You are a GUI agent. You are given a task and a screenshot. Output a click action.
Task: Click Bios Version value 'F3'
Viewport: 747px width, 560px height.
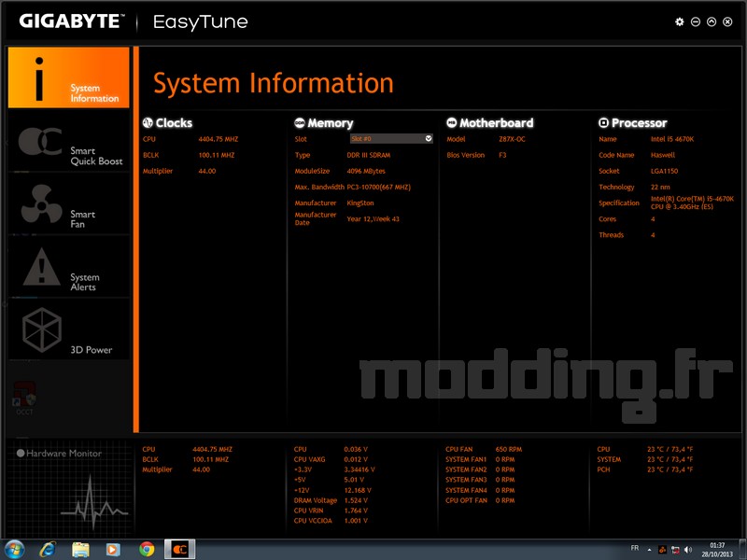pos(502,155)
